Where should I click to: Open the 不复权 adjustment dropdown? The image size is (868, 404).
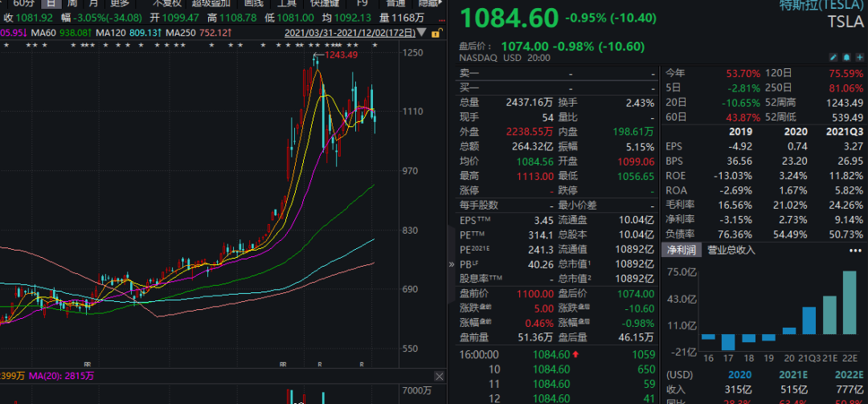point(168,2)
